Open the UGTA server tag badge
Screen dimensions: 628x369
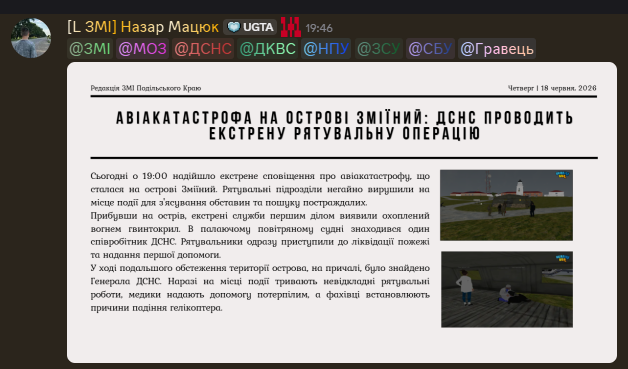point(250,27)
